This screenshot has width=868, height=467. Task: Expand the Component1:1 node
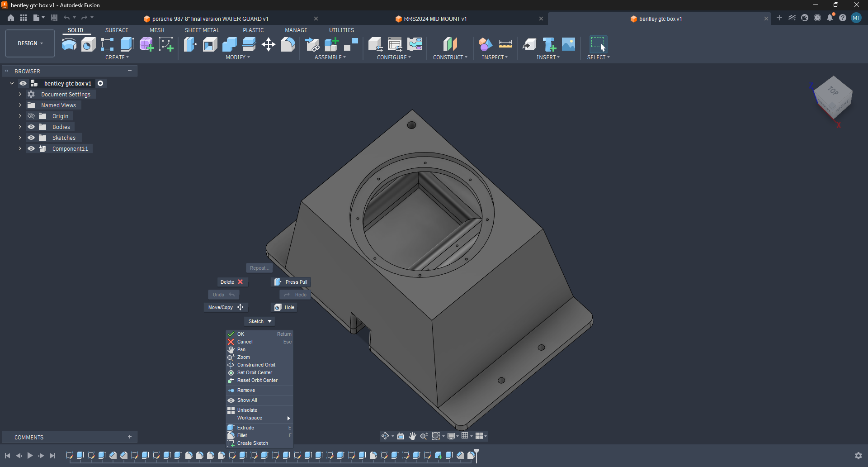pyautogui.click(x=20, y=148)
